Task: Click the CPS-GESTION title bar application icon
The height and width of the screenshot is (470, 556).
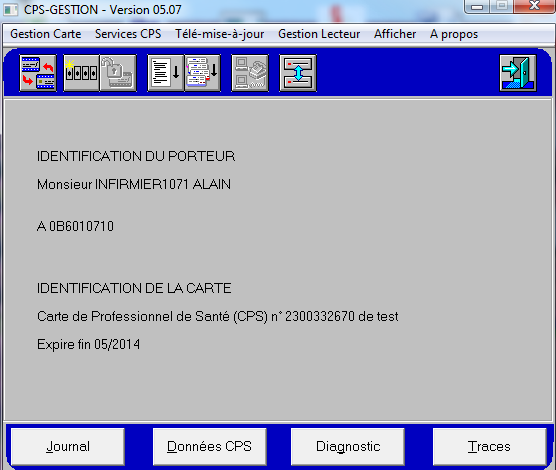Action: tap(10, 10)
